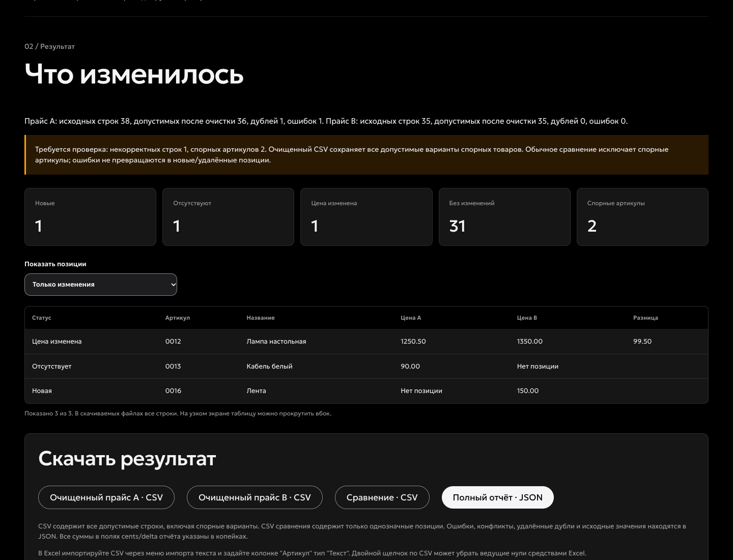Click article number '0016'
The height and width of the screenshot is (560, 733).
pos(173,391)
